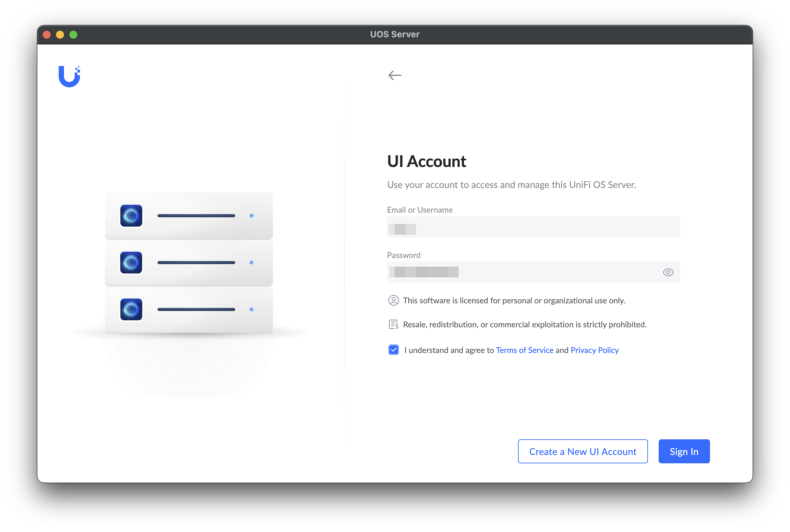The width and height of the screenshot is (790, 532).
Task: Click Create a New UI Account
Action: pos(582,452)
